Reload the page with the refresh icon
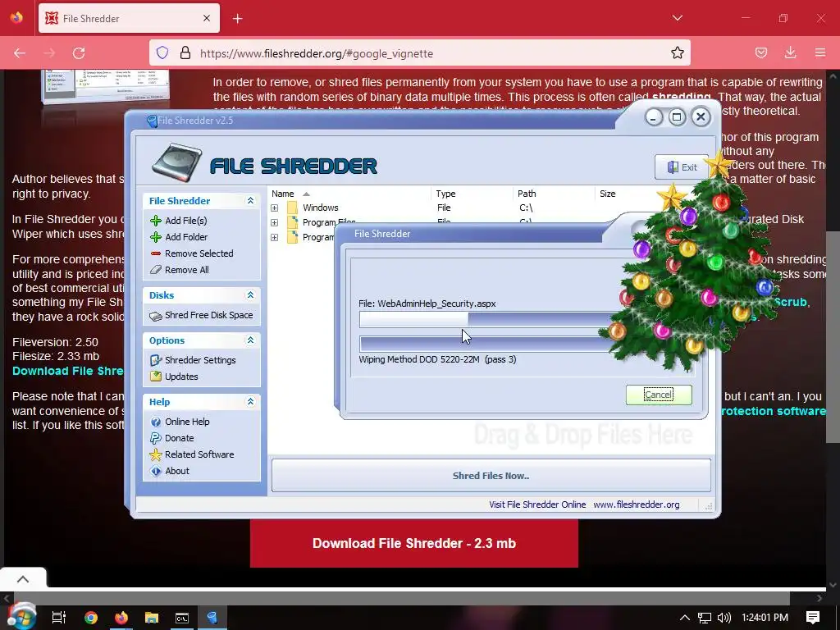The image size is (840, 630). [x=79, y=53]
